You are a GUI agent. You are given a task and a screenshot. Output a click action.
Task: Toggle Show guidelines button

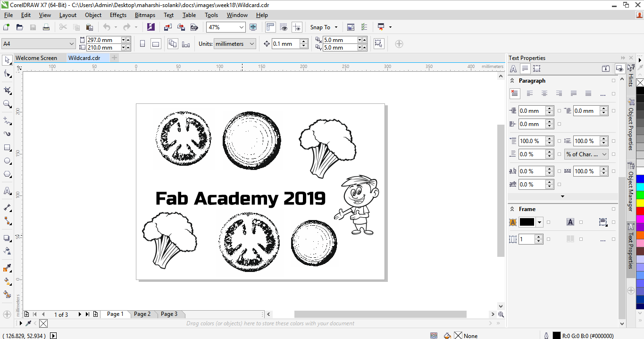(297, 27)
